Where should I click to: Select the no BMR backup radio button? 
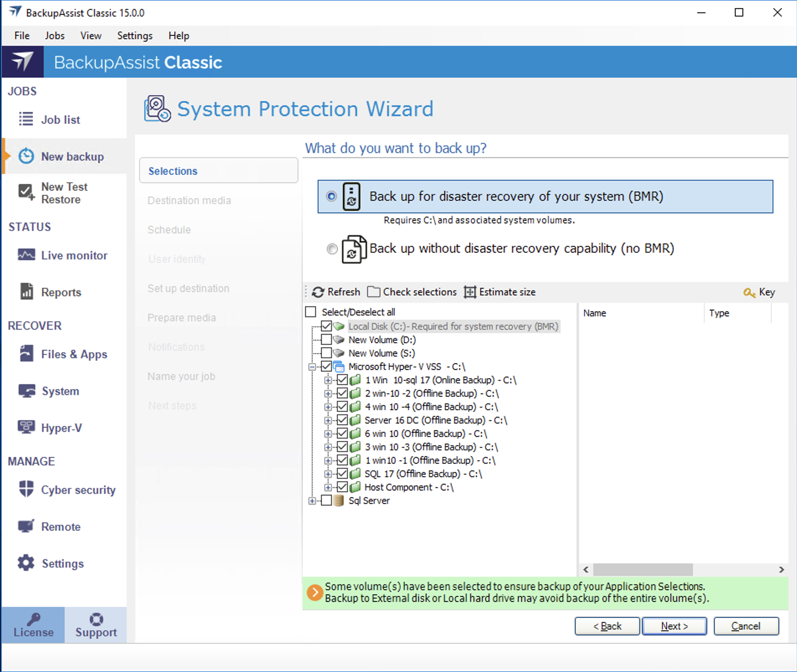point(332,249)
